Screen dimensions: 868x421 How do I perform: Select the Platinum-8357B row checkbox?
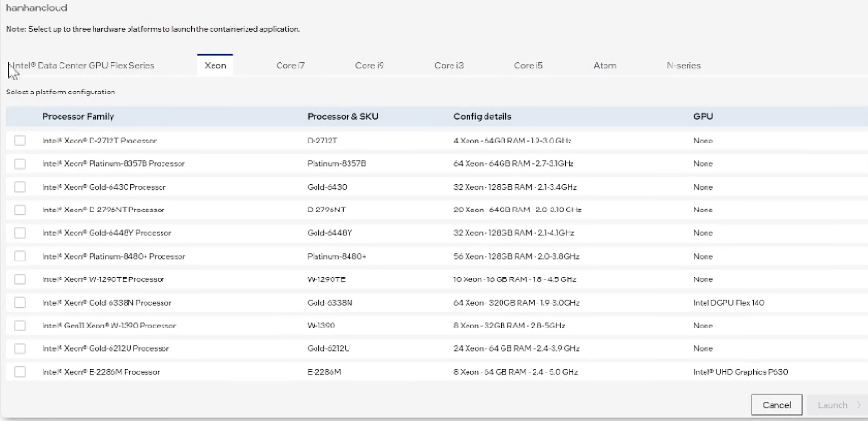tap(20, 163)
